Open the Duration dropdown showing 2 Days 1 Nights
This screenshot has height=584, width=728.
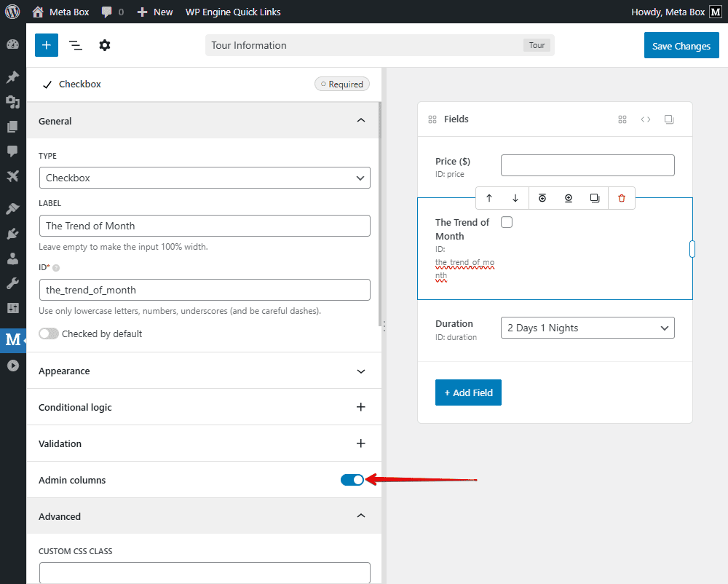587,328
